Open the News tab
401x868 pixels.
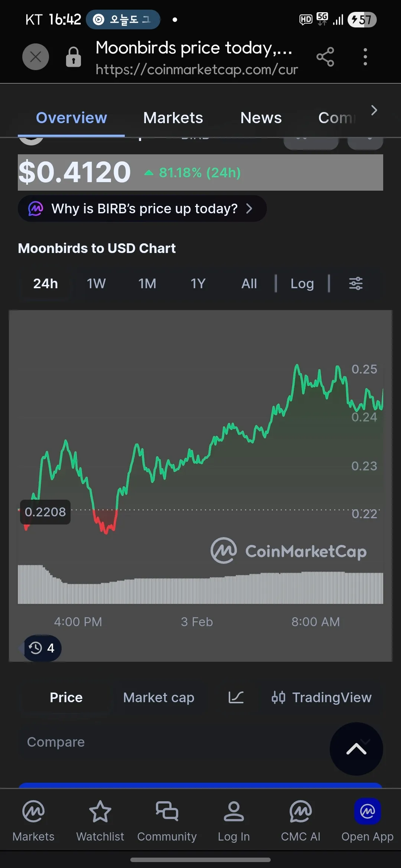tap(261, 118)
